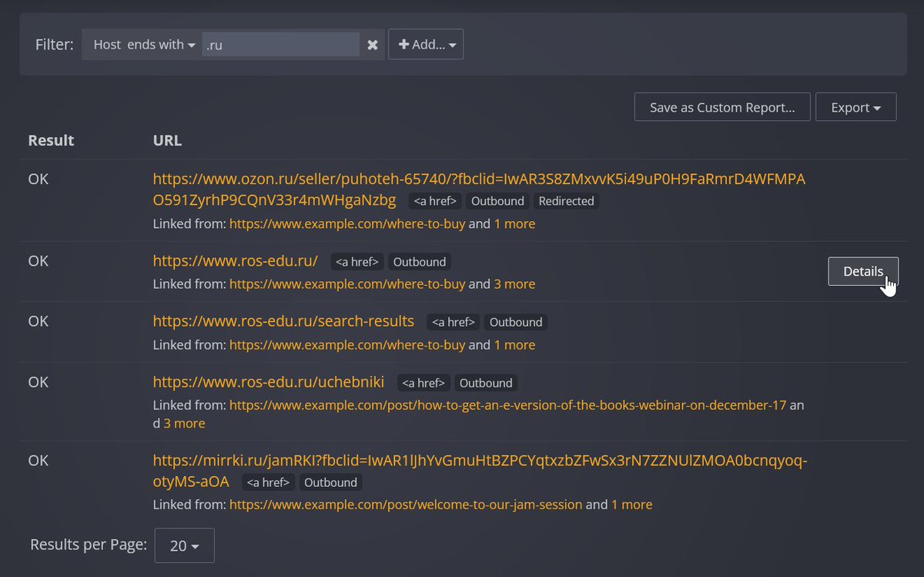This screenshot has width=924, height=577.
Task: Click the Outbound tag on uchebniki row
Action: pos(486,383)
